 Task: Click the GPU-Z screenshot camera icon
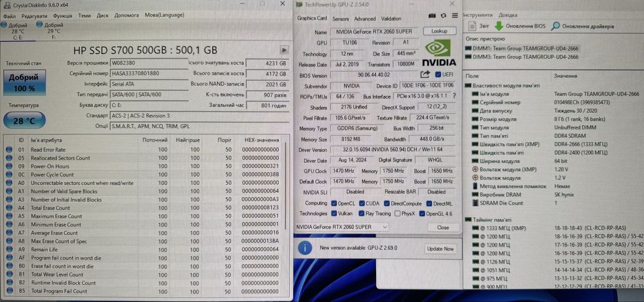pos(431,15)
